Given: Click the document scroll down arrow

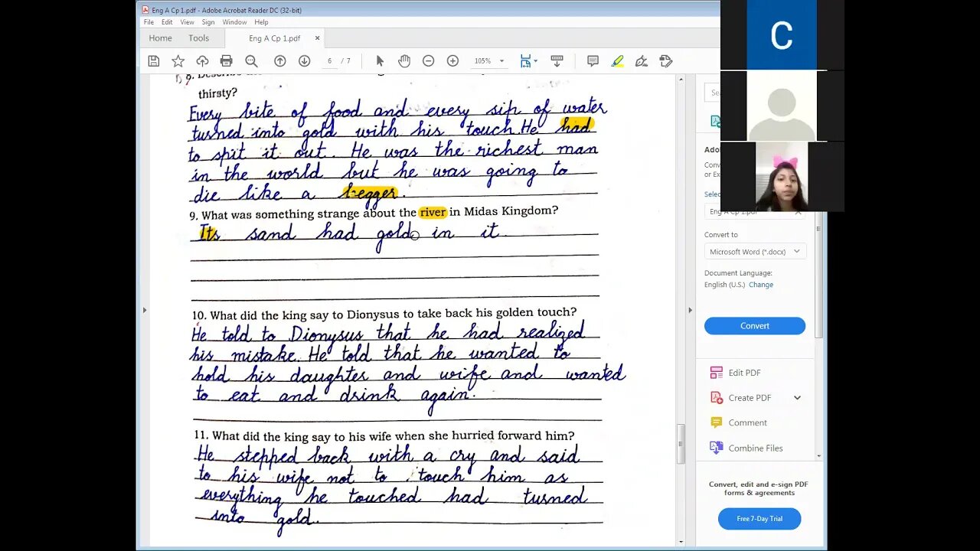Looking at the screenshot, I should pos(681,542).
